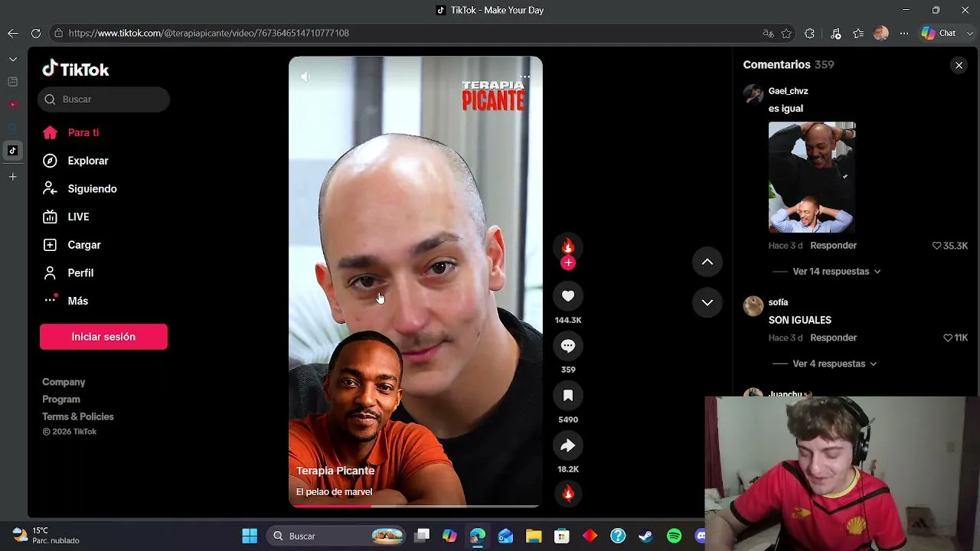980x551 pixels.
Task: Save the video with the bookmark icon
Action: coord(568,396)
